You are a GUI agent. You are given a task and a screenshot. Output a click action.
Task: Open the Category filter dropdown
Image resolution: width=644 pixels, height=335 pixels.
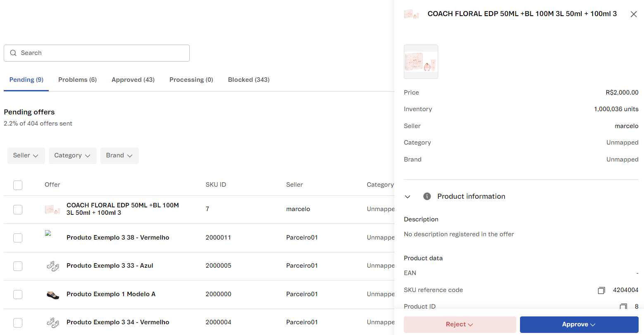coord(72,156)
